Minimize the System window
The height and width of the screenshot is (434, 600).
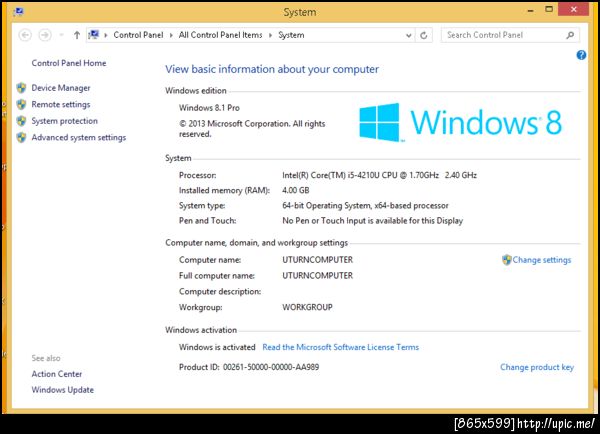click(x=530, y=10)
